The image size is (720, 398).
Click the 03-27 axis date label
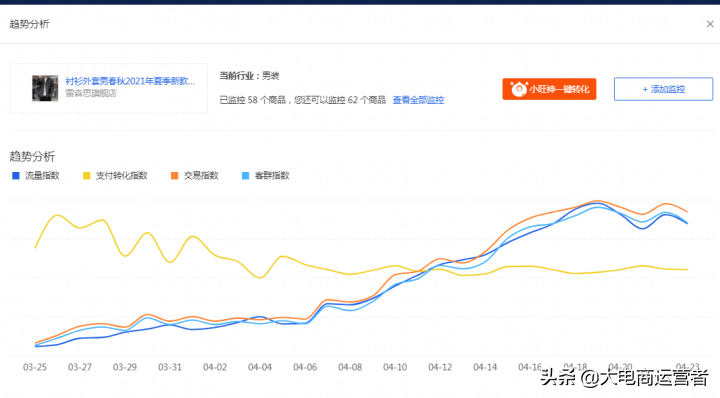(x=80, y=367)
